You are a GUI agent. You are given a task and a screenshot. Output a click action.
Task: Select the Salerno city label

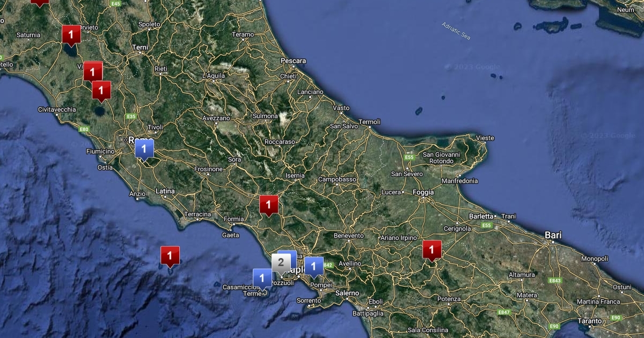tap(347, 293)
